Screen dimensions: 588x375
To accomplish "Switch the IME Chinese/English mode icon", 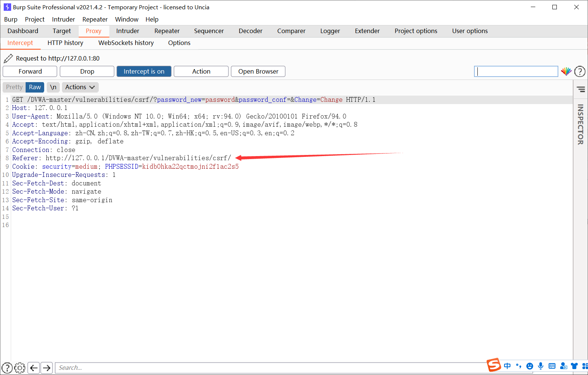I will pyautogui.click(x=507, y=366).
